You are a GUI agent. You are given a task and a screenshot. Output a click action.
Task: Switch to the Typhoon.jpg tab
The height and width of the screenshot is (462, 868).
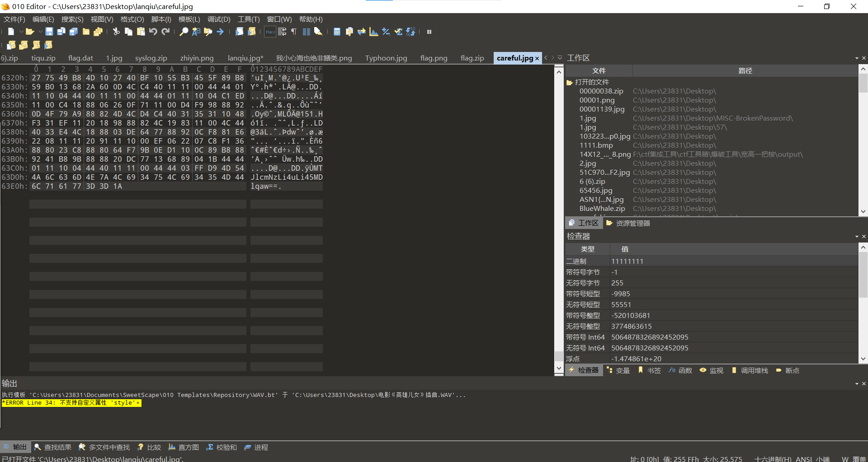(x=386, y=58)
